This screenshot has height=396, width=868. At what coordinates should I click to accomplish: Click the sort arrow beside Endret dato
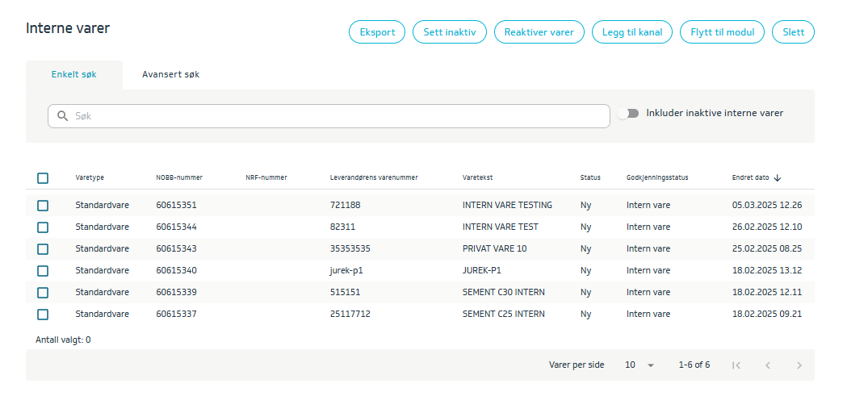coord(778,178)
